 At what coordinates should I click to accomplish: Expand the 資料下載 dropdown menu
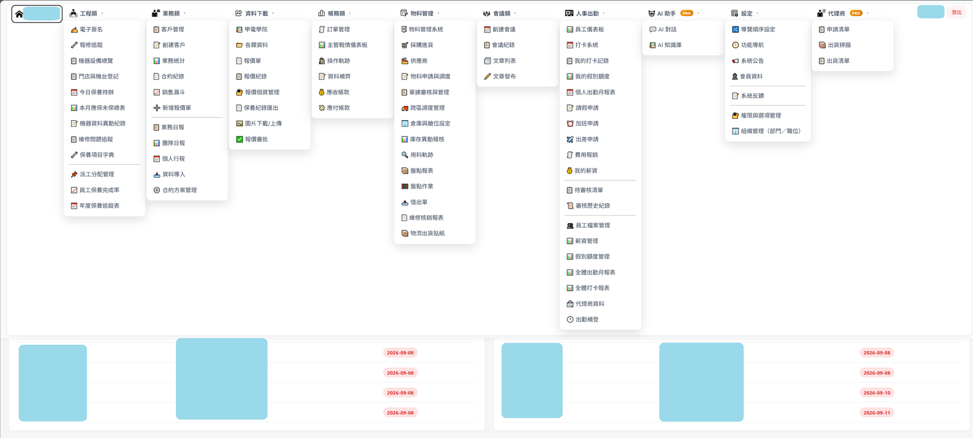coord(255,13)
